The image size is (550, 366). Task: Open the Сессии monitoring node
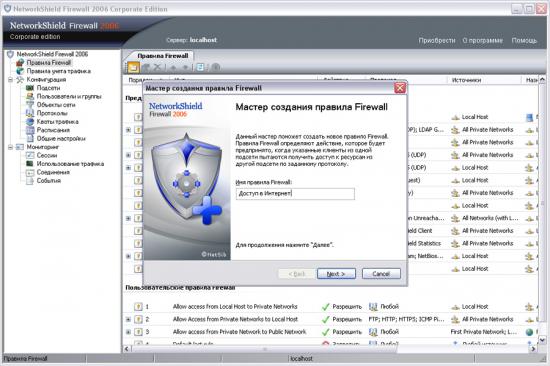[x=47, y=155]
